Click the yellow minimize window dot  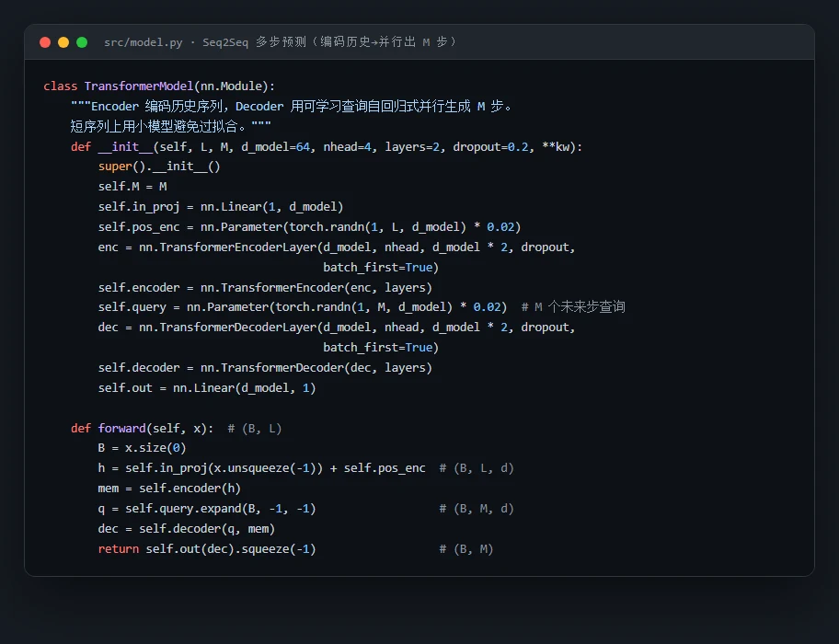63,42
